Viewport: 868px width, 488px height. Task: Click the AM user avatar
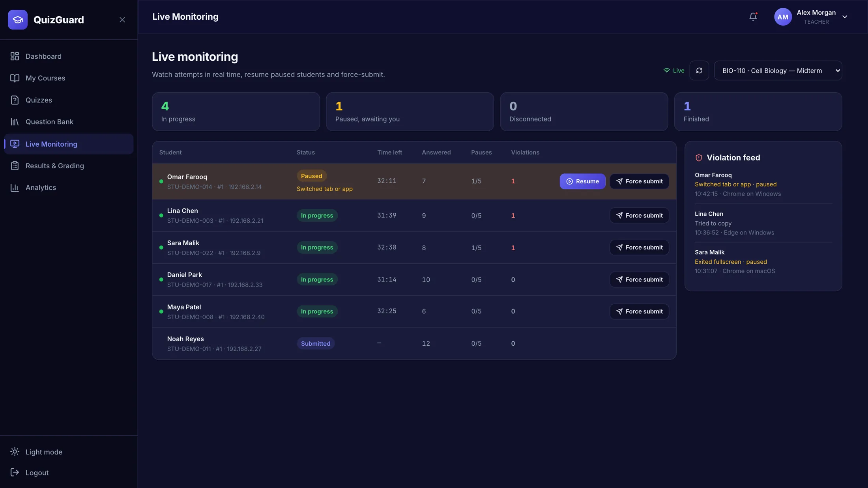pyautogui.click(x=783, y=17)
